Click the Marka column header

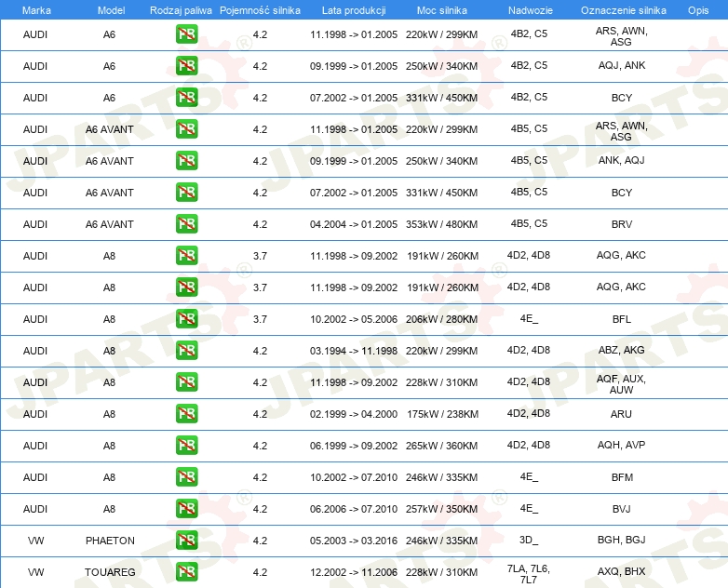point(36,10)
